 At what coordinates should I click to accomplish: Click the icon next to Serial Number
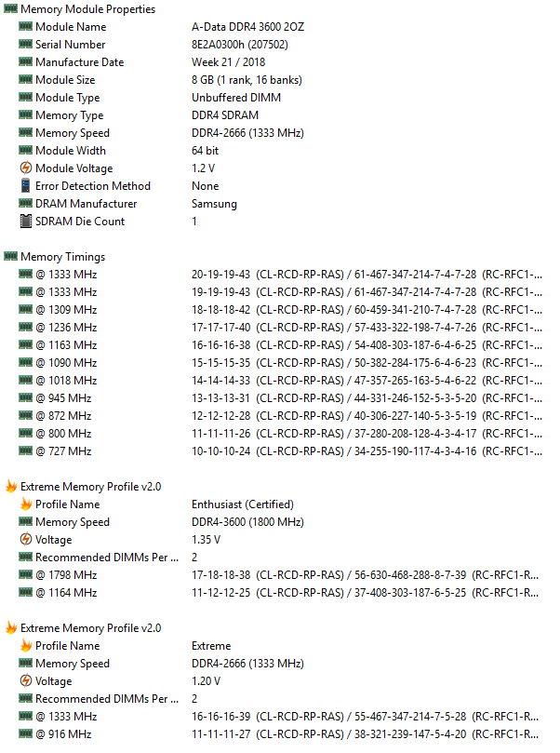25,44
